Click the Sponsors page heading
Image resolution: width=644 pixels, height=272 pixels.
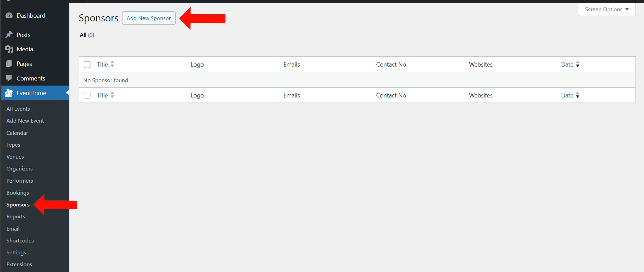pyautogui.click(x=99, y=18)
